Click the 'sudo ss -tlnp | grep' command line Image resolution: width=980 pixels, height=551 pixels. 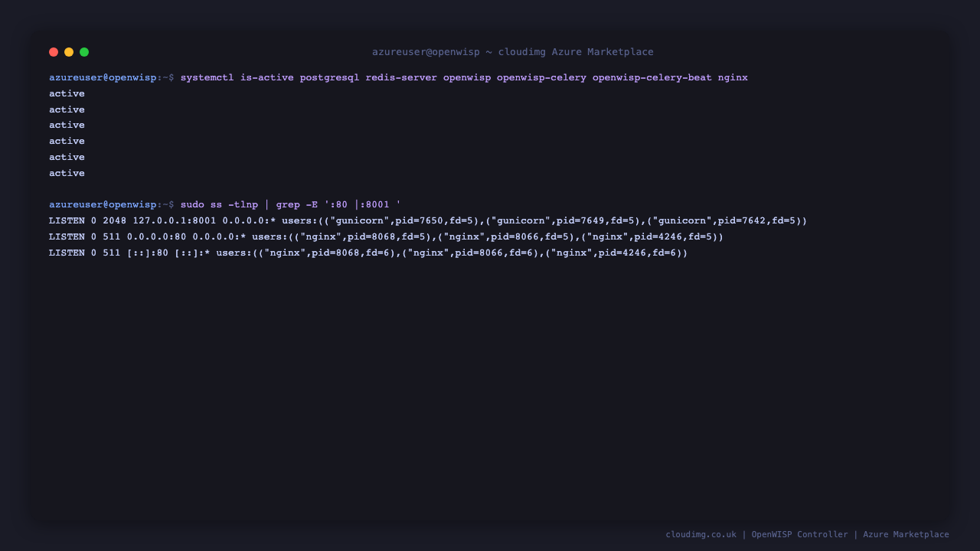pyautogui.click(x=225, y=205)
